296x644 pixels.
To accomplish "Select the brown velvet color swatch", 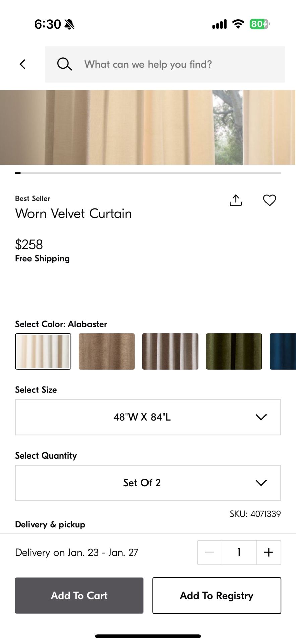I will [107, 351].
